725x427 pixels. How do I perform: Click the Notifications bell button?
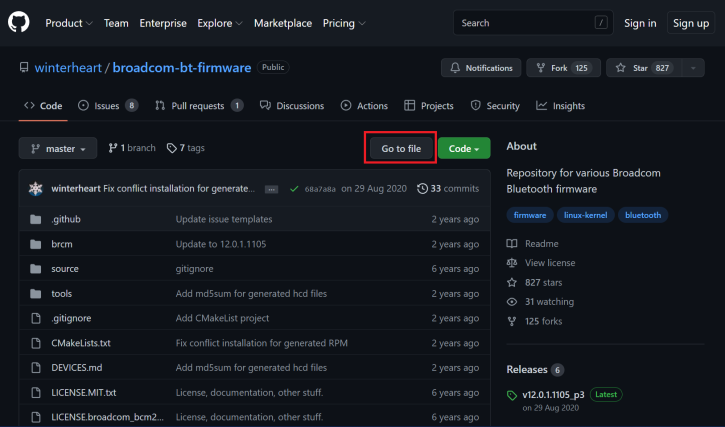coord(481,68)
